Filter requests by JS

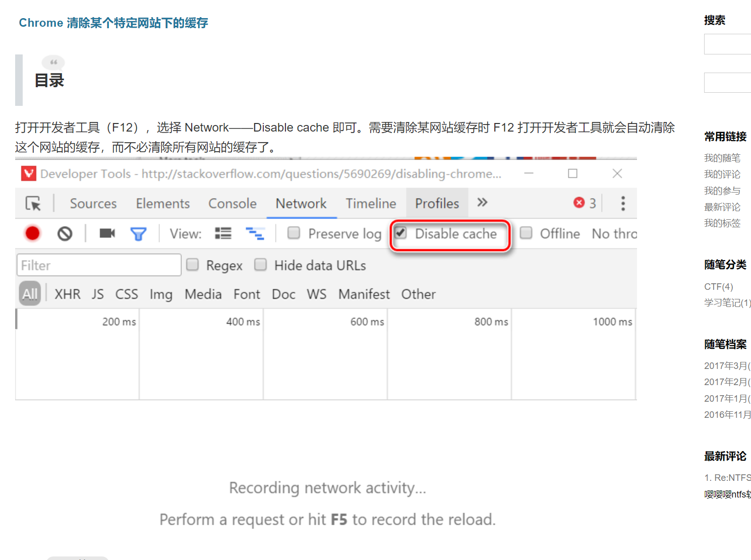click(x=98, y=294)
